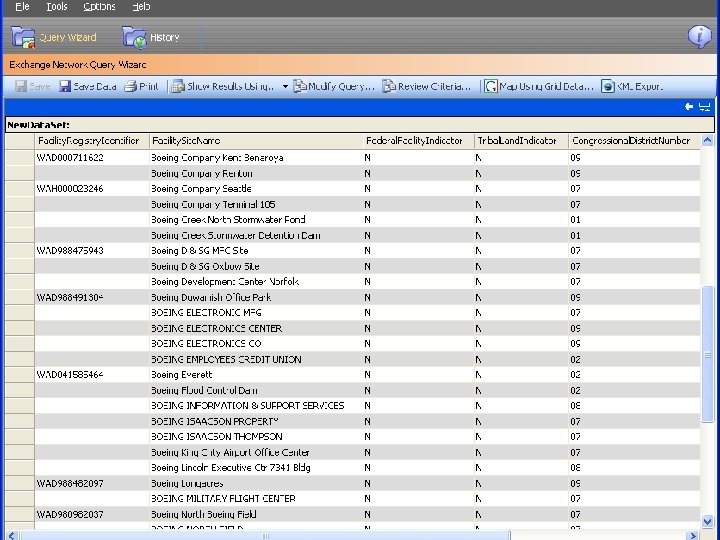720x540 pixels.
Task: Select Boeing Flood Control Dam cell
Action: tap(256, 390)
